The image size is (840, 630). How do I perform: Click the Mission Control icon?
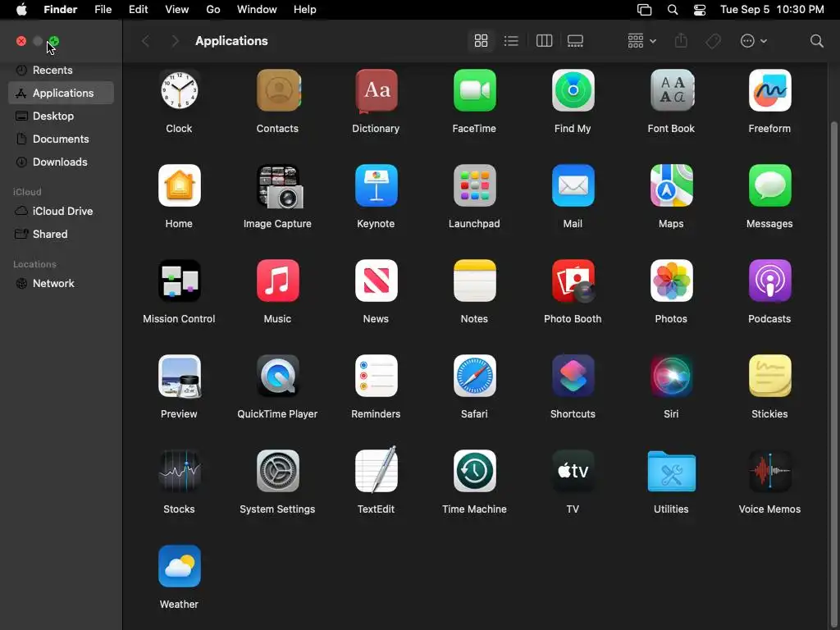point(179,281)
